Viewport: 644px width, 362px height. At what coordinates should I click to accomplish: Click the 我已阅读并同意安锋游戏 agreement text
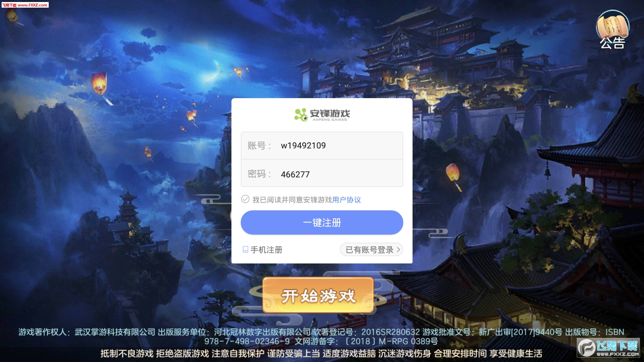click(292, 200)
